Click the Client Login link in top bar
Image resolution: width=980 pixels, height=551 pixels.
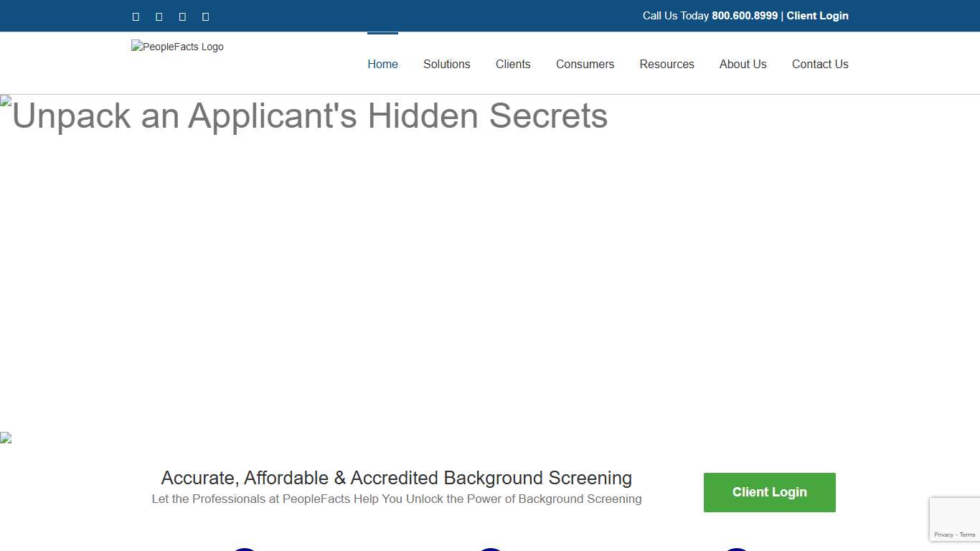[817, 15]
